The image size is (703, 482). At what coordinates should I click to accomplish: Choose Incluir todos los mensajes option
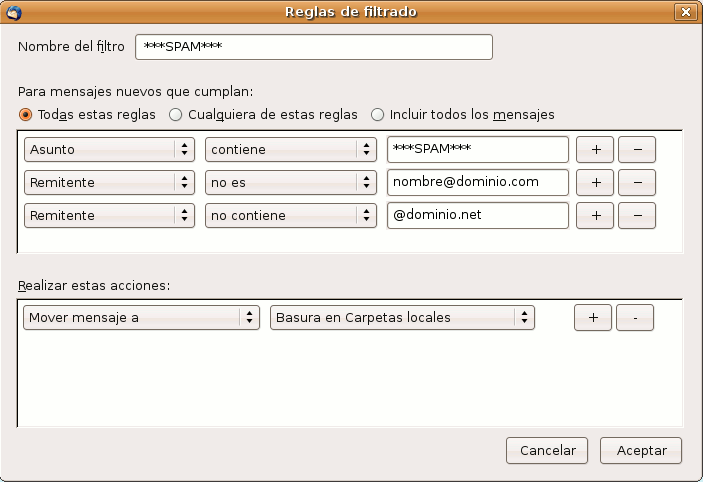pyautogui.click(x=378, y=115)
